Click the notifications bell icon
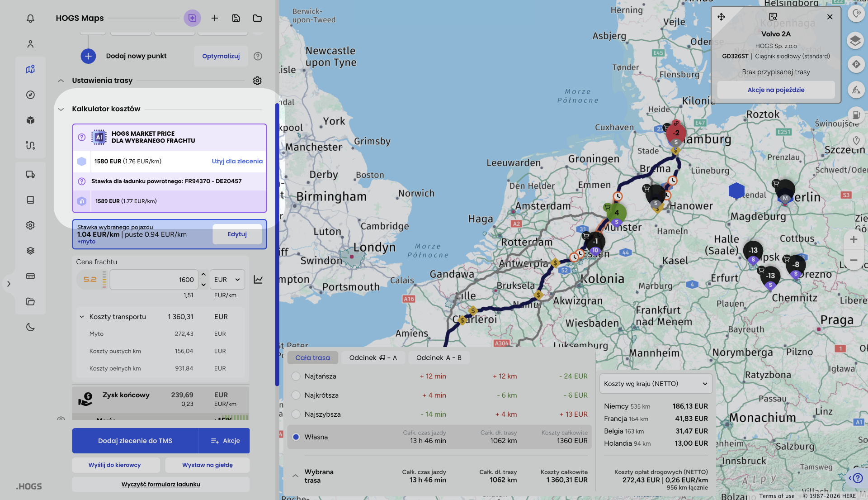This screenshot has height=500, width=868. coord(30,19)
